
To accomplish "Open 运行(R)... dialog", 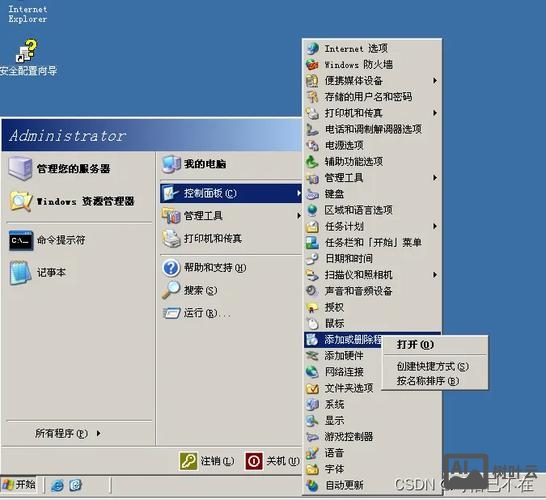I will tap(231, 313).
